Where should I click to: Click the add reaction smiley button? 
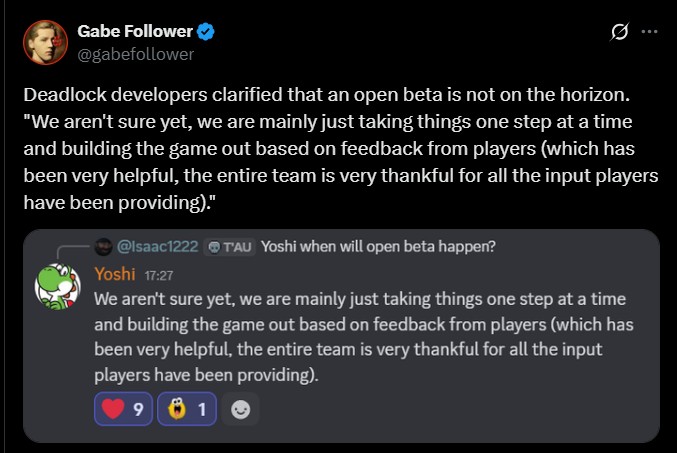click(x=240, y=409)
